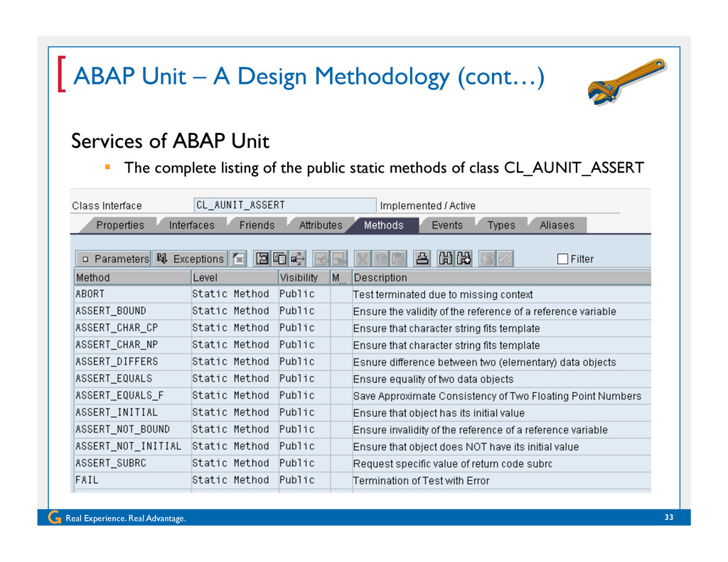The width and height of the screenshot is (728, 562).
Task: Switch to the Events tab
Action: click(447, 225)
